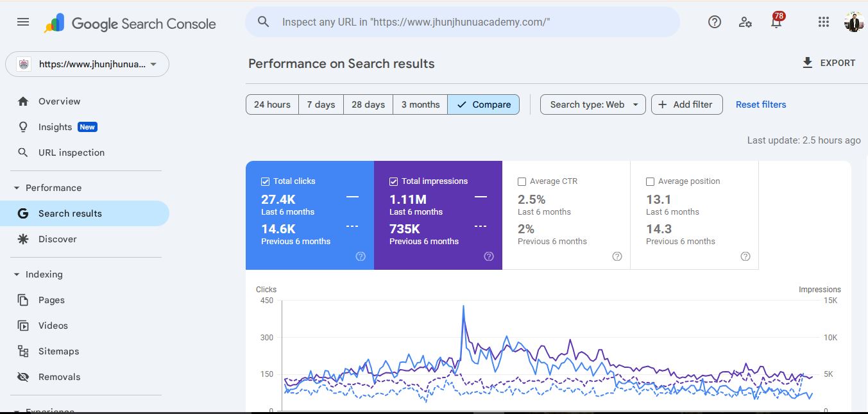Open the users and settings icon
The width and height of the screenshot is (868, 414).
745,22
